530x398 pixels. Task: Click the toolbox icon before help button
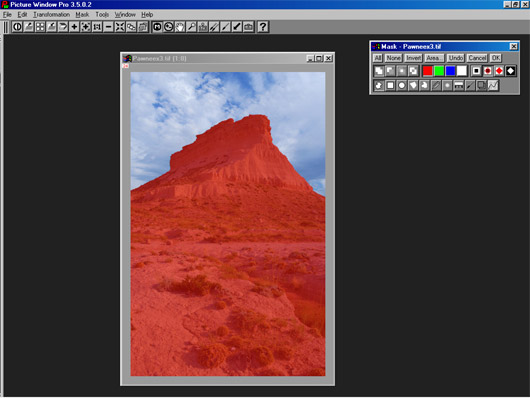point(248,27)
